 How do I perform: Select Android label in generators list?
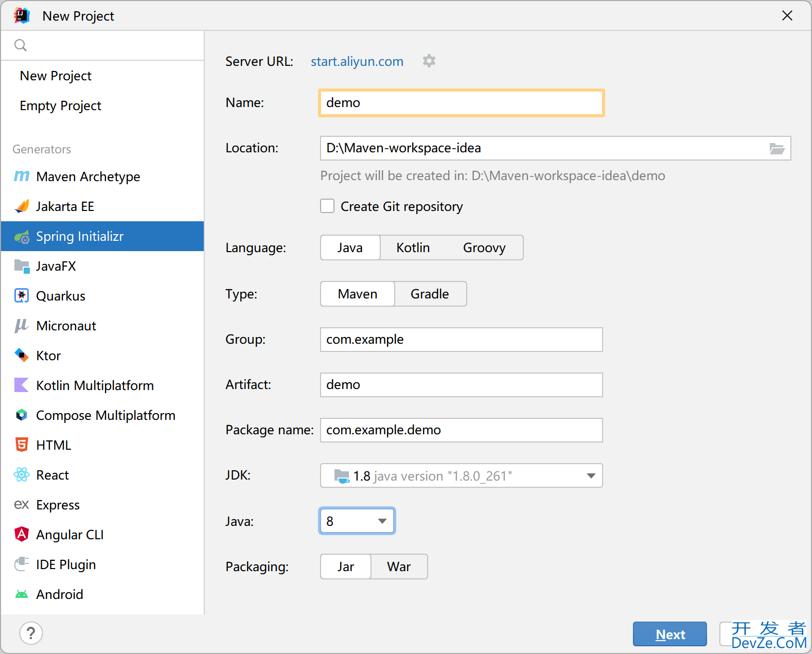pyautogui.click(x=60, y=594)
